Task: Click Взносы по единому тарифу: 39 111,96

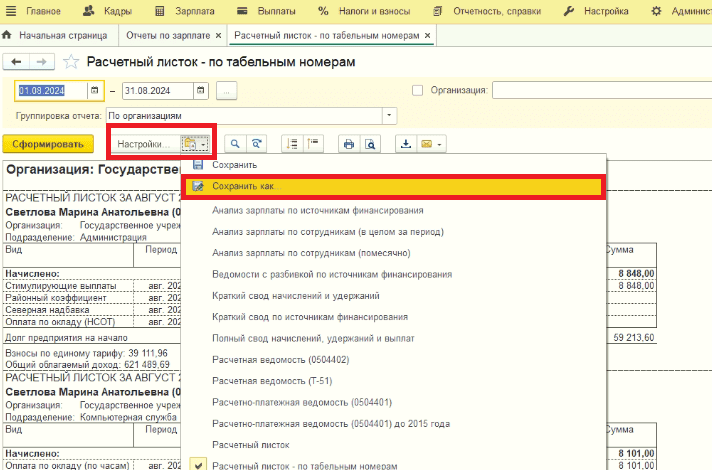Action: click(x=86, y=353)
